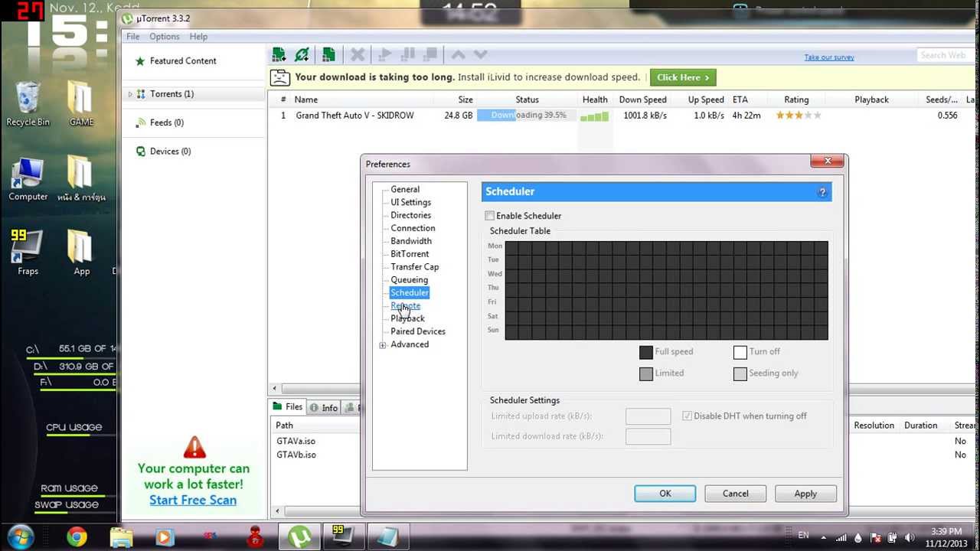Click the red warning triangle icon
Viewport: 980px width, 551px height.
click(194, 447)
